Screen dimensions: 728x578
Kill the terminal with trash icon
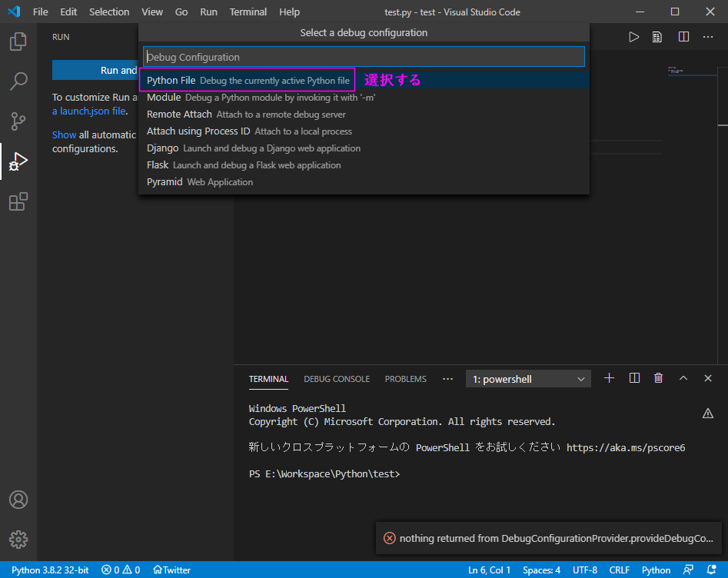pos(658,378)
